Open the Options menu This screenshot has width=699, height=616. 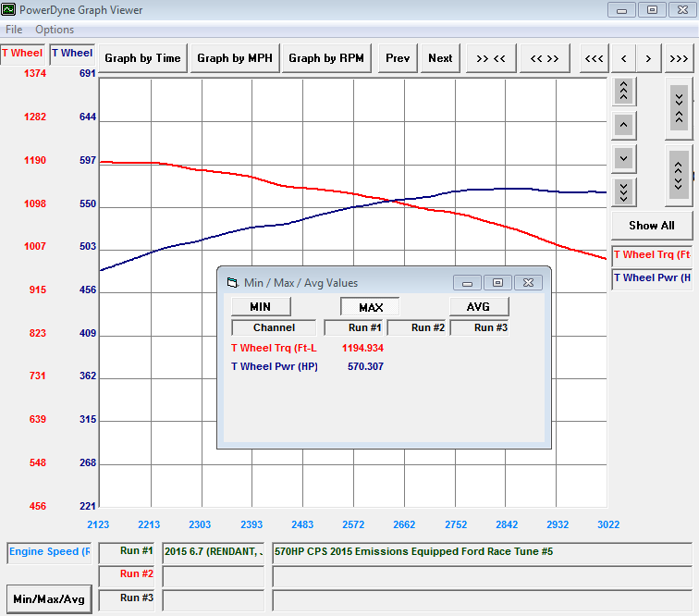[55, 30]
